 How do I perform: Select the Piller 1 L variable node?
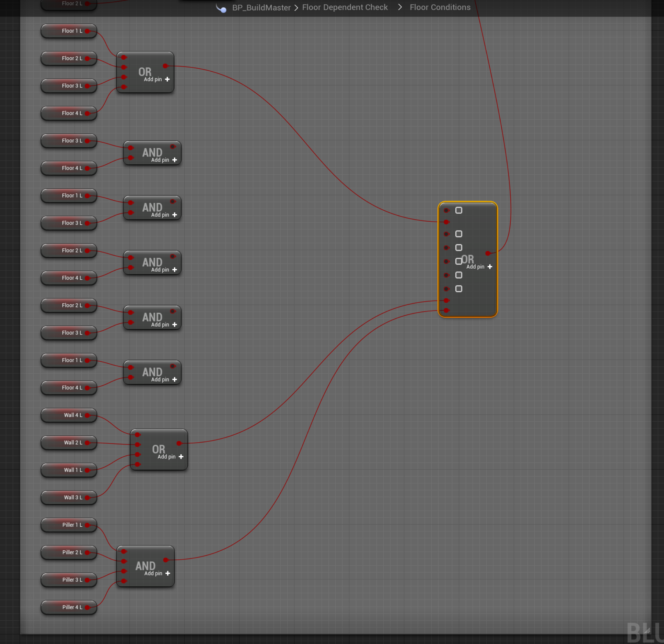click(69, 525)
